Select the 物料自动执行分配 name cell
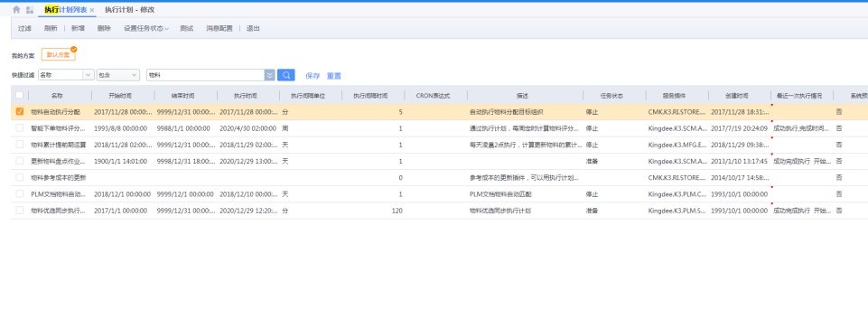 [55, 112]
